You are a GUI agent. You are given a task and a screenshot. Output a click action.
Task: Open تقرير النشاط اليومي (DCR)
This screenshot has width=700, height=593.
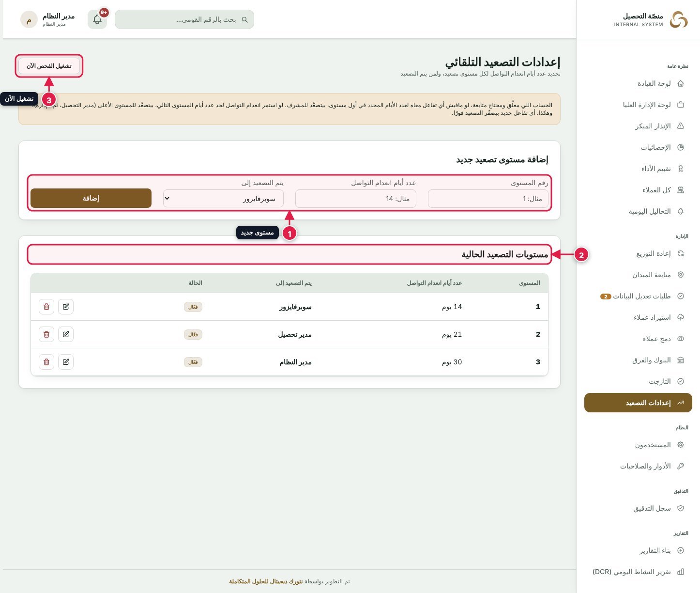click(x=638, y=572)
